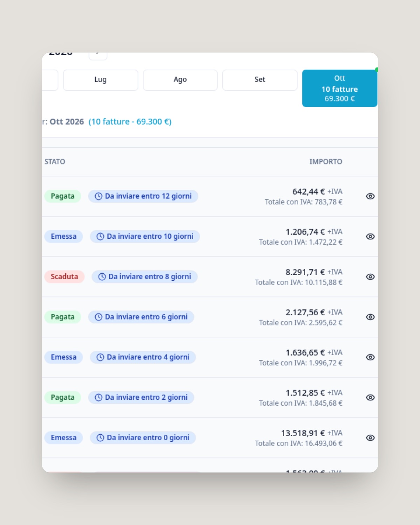Click 'Totale con IVA: 783,78 €'
Viewport: 420px width, 525px height.
[x=303, y=202]
